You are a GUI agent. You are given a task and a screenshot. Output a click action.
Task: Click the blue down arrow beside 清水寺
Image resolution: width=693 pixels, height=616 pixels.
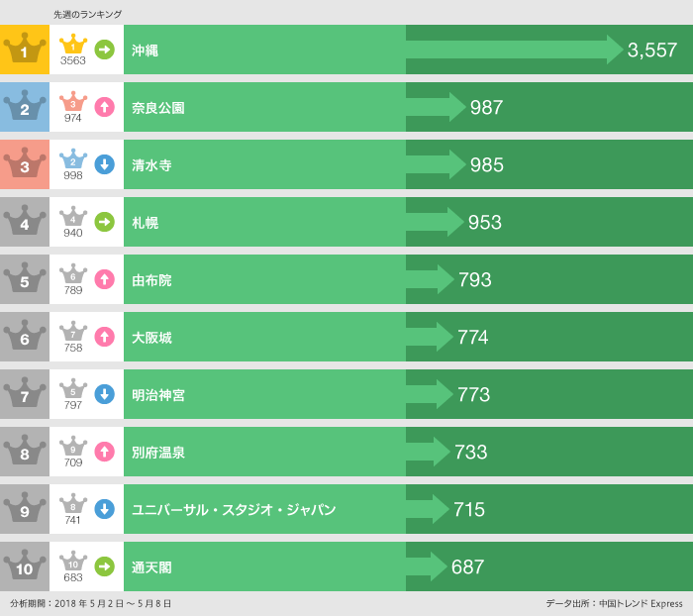tap(105, 164)
